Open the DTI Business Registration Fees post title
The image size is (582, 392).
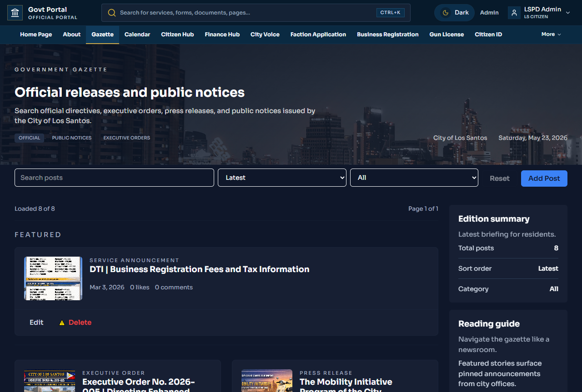point(200,269)
